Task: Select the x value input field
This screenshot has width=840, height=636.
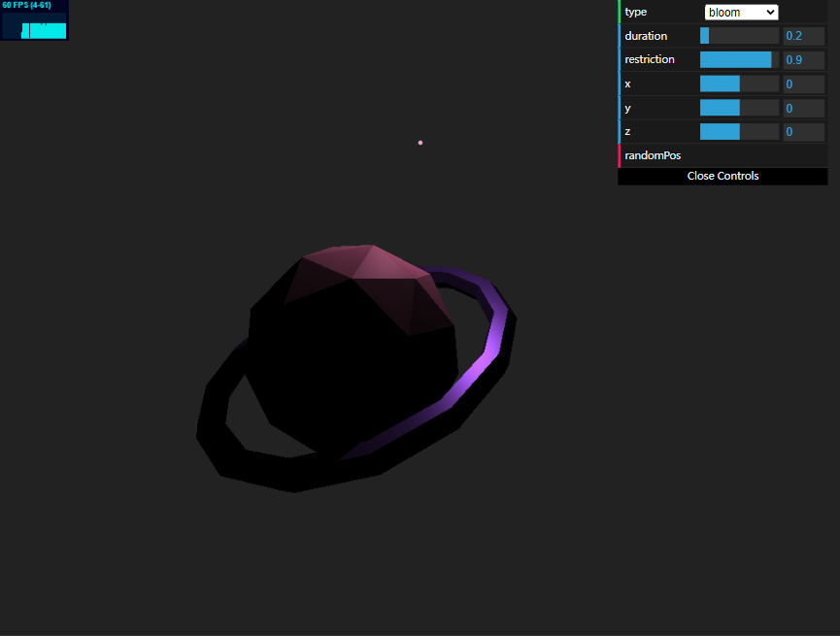Action: (x=804, y=84)
